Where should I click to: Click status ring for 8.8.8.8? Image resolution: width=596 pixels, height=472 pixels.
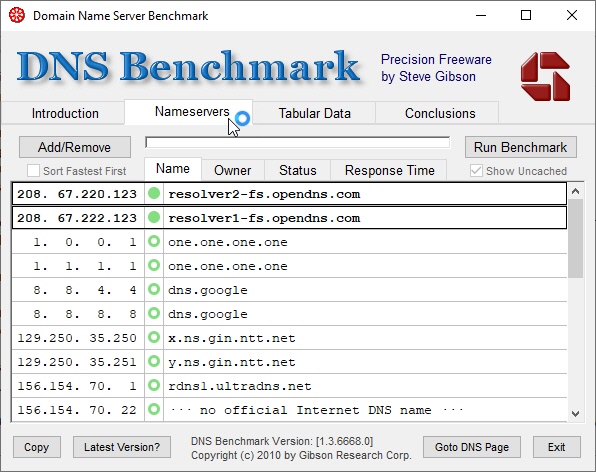pyautogui.click(x=154, y=313)
